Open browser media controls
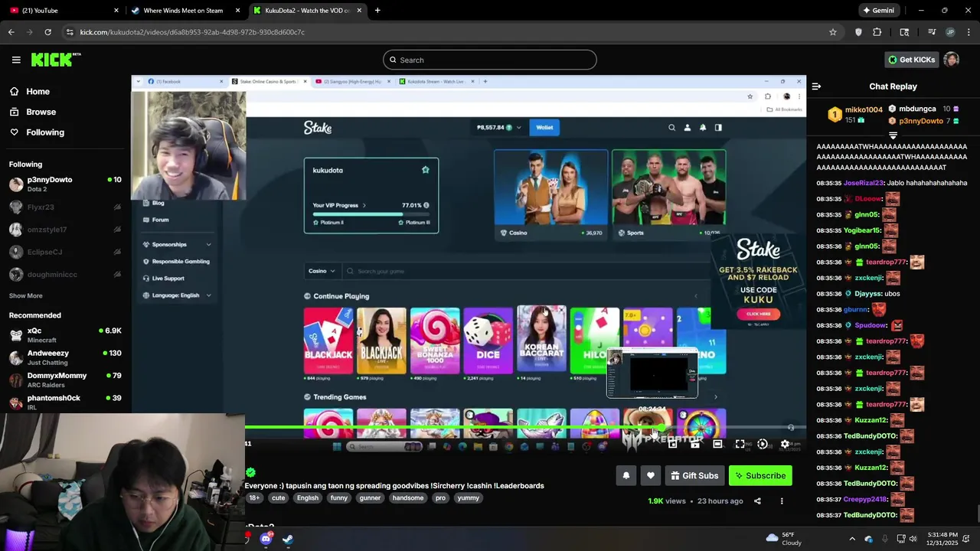The image size is (980, 551). 932,32
